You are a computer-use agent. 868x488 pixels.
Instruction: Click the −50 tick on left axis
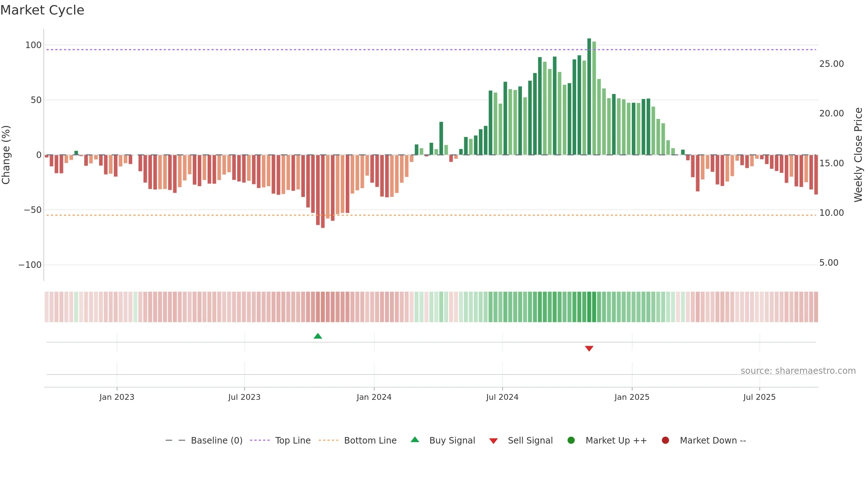[33, 210]
